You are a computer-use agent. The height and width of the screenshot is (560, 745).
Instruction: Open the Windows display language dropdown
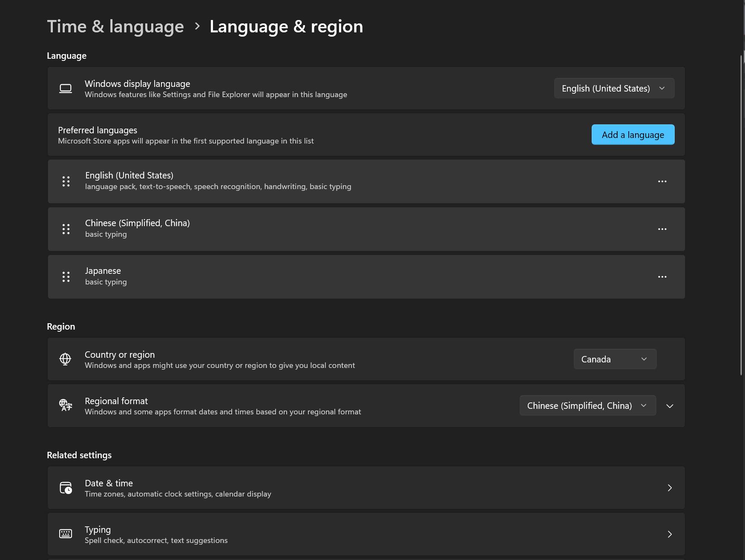614,88
